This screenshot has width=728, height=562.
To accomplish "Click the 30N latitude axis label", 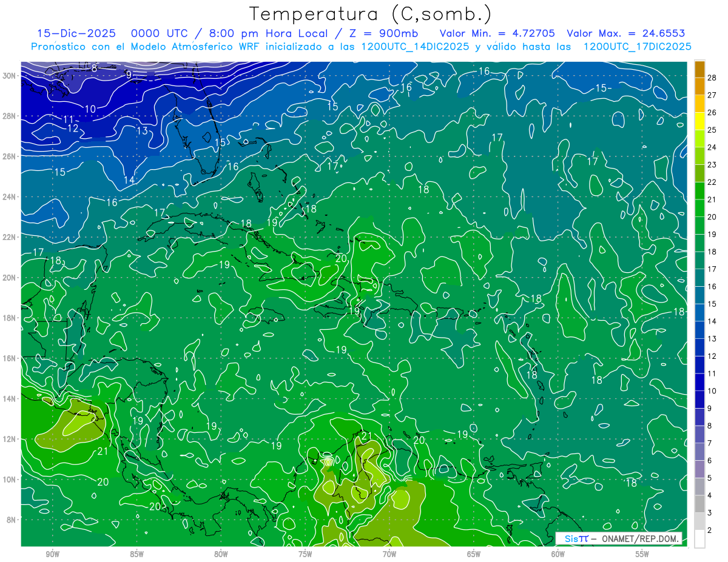I will 9,76.
